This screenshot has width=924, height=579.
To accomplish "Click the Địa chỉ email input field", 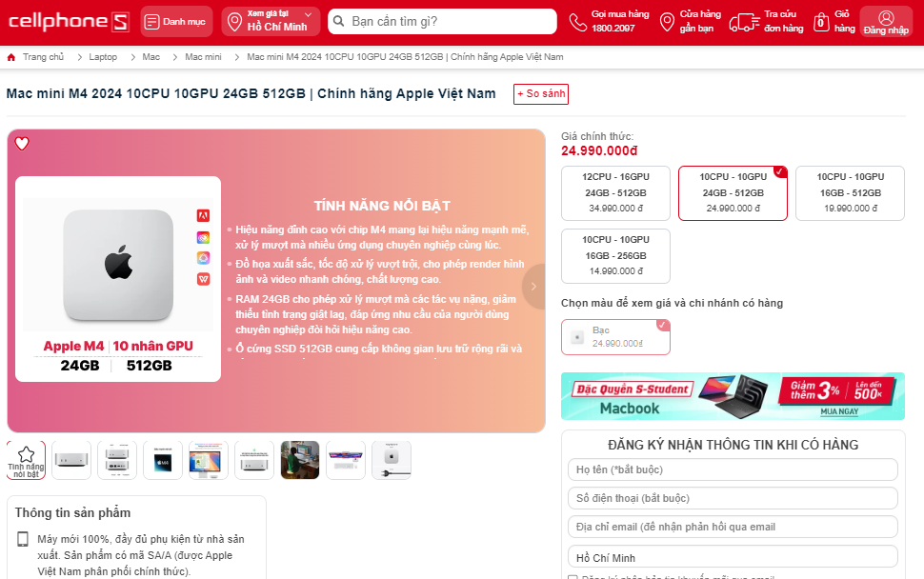I will (x=733, y=527).
